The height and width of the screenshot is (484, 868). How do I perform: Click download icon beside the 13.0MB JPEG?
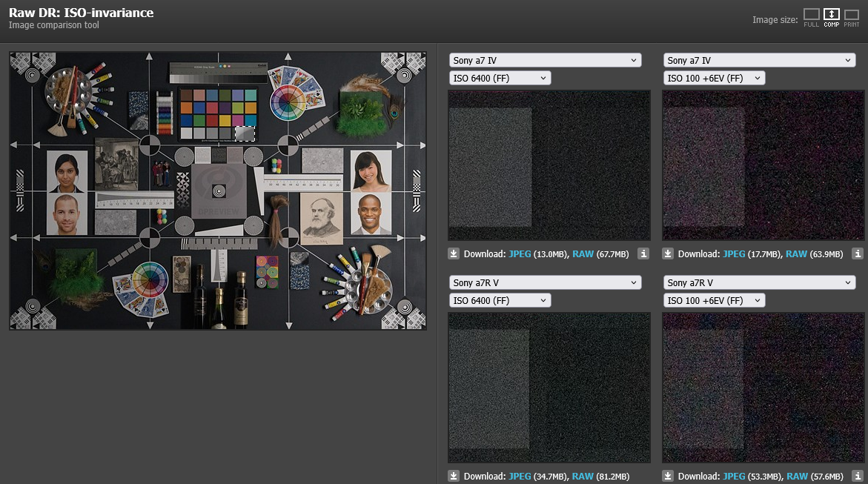click(x=454, y=253)
